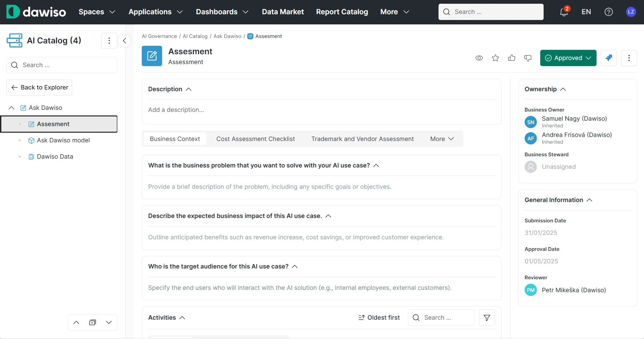The width and height of the screenshot is (644, 339).
Task: Click the Andrea Frisová AF avatar
Action: tap(531, 138)
